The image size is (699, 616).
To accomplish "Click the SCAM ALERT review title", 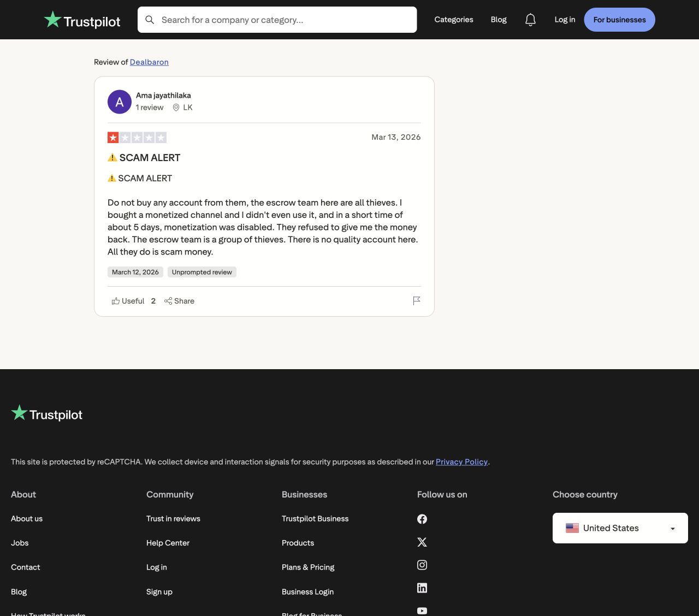I will pyautogui.click(x=144, y=158).
